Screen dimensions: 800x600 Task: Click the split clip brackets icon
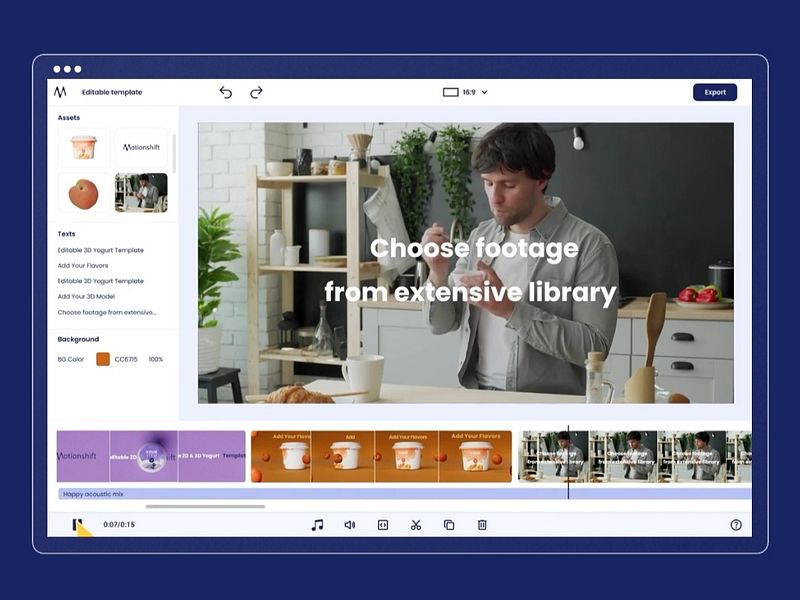click(x=383, y=525)
